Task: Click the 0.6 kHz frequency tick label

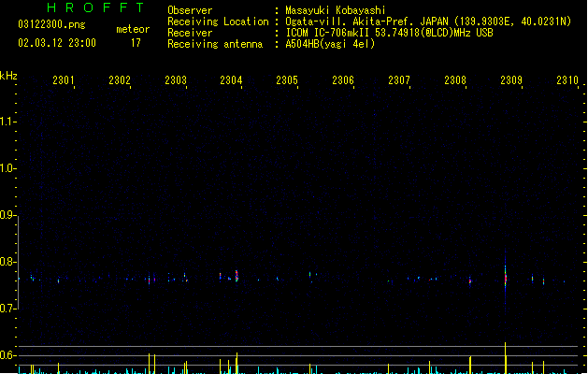Action: 7,355
